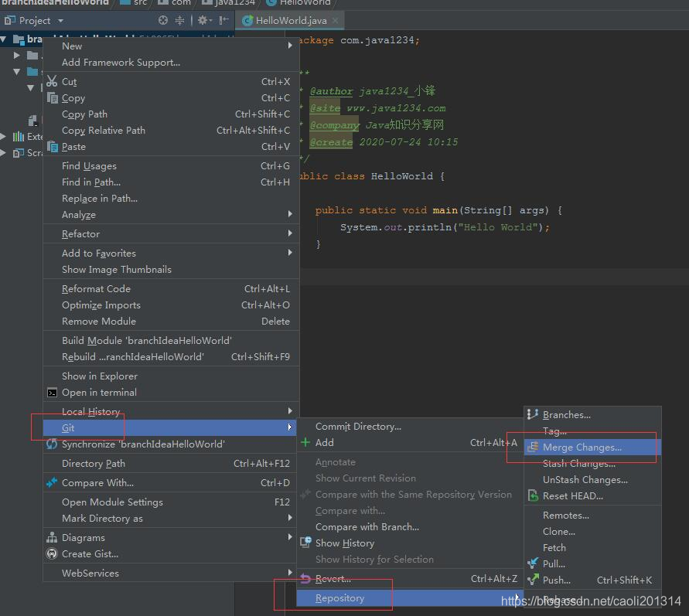The width and height of the screenshot is (689, 616).
Task: Choose UnStash Changes... menu item
Action: pyautogui.click(x=592, y=479)
